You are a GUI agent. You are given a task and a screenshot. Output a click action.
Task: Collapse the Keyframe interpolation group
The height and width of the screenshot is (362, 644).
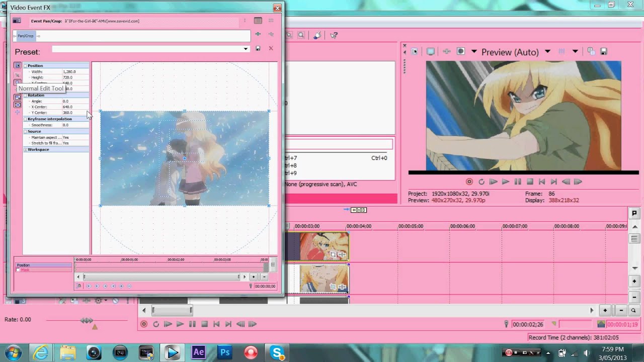click(x=25, y=119)
